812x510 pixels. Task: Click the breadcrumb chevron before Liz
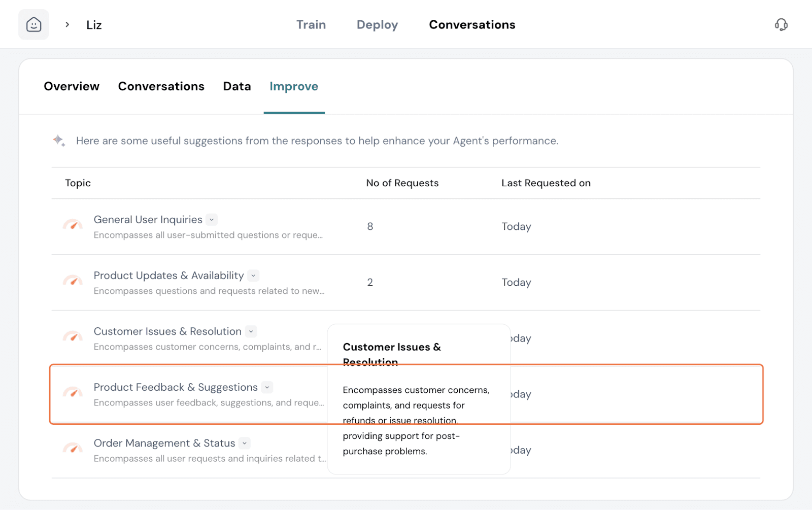coord(67,24)
